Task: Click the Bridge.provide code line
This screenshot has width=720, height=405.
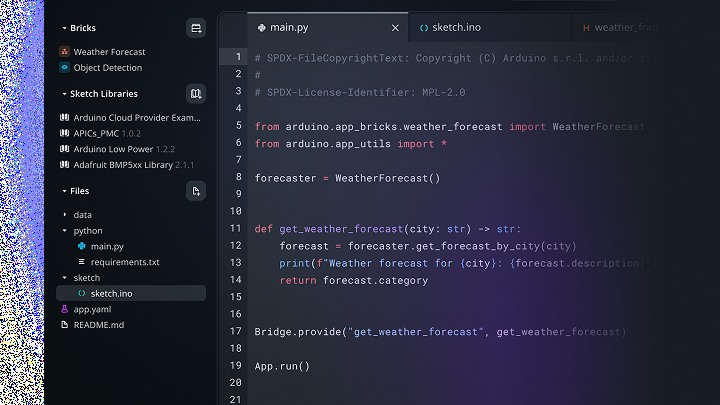Action: (440, 332)
